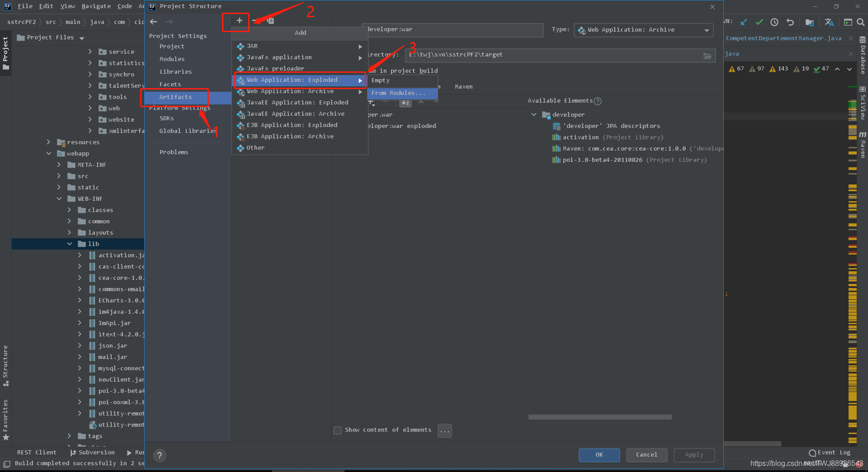
Task: Open Project Structure folder icon in toolbar
Action: point(810,22)
